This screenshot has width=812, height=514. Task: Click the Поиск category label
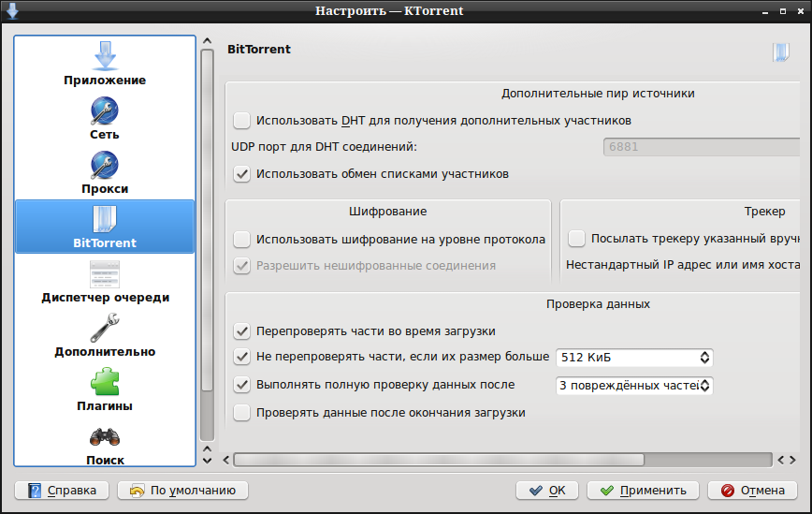pos(105,460)
